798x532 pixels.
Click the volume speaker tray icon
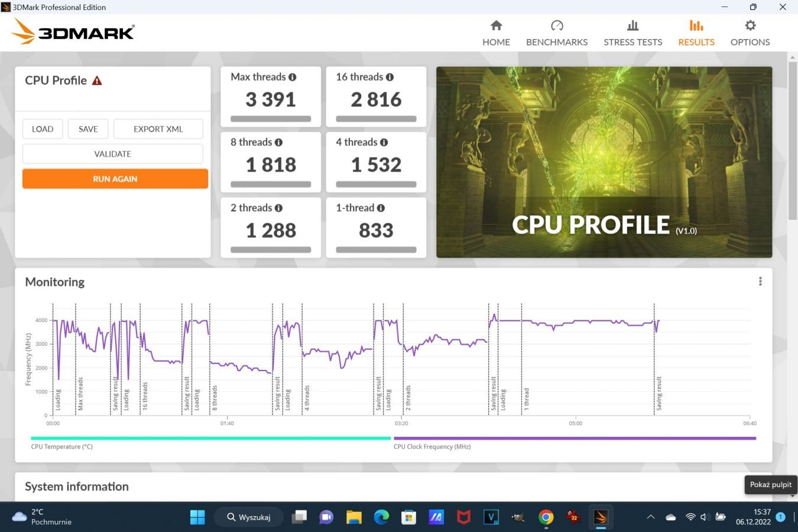click(705, 517)
